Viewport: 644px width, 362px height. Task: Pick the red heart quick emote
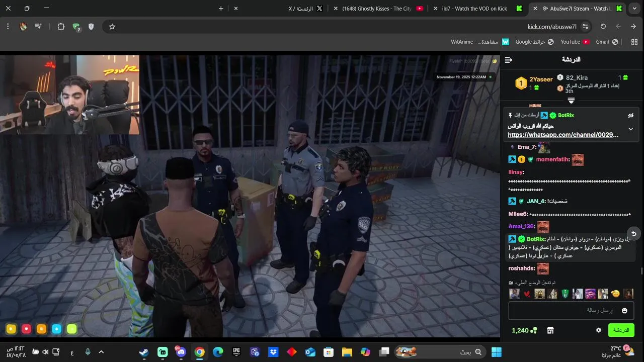click(527, 294)
